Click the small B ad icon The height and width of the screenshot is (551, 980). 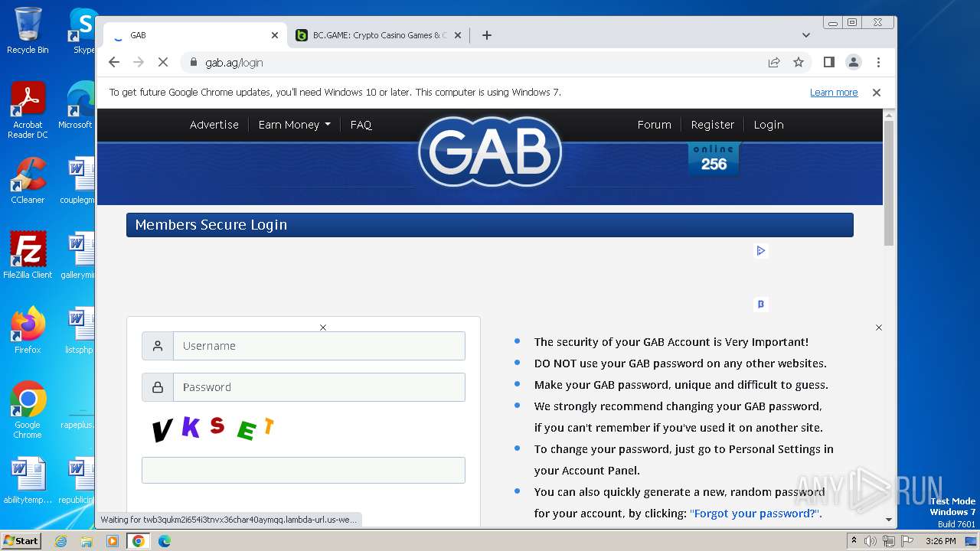point(761,304)
